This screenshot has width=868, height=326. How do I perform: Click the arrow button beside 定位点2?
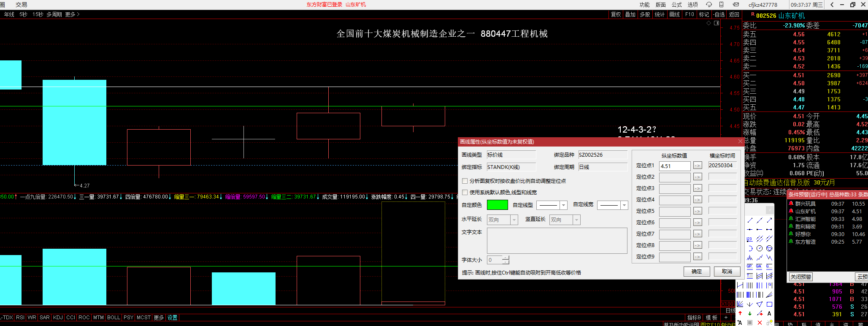coord(698,177)
